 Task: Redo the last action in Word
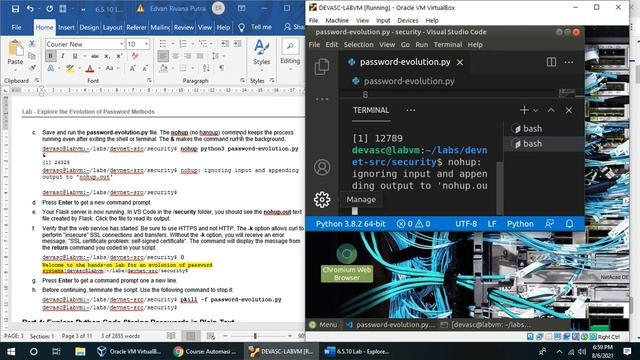(49, 9)
